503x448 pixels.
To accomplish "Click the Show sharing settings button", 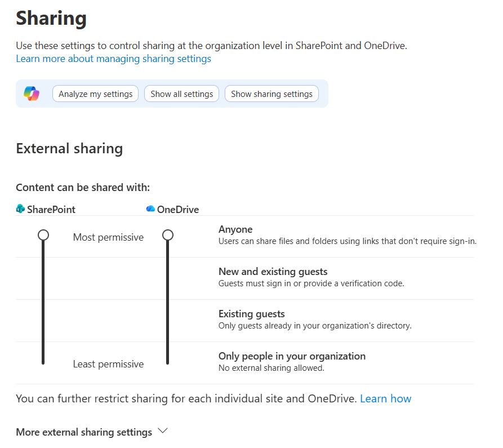I will [x=271, y=94].
